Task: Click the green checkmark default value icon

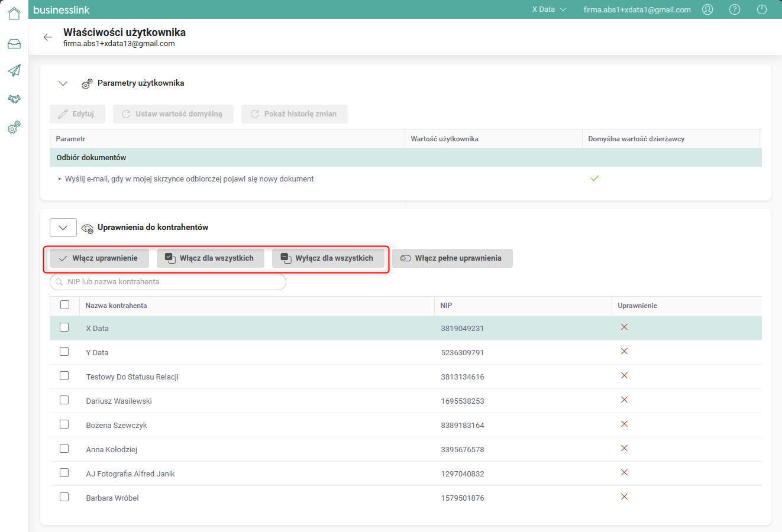Action: point(595,178)
